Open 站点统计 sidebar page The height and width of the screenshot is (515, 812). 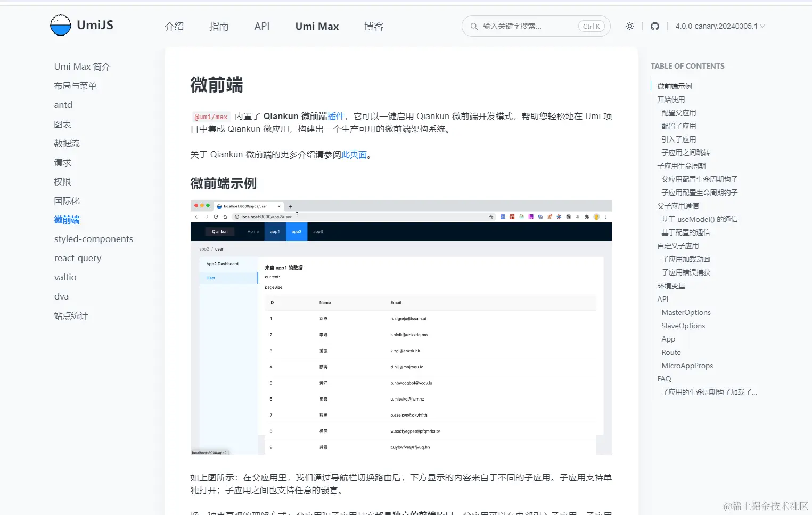tap(71, 315)
